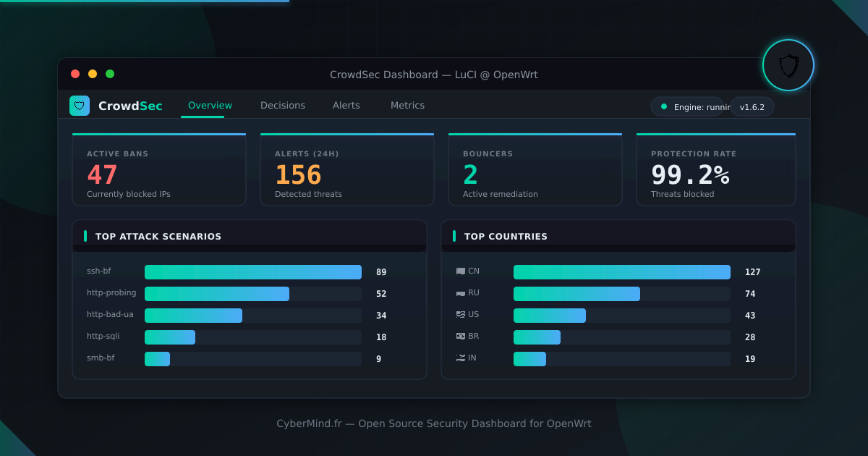The image size is (868, 456).
Task: Click the glowing shield badge above the window
Action: coord(788,65)
